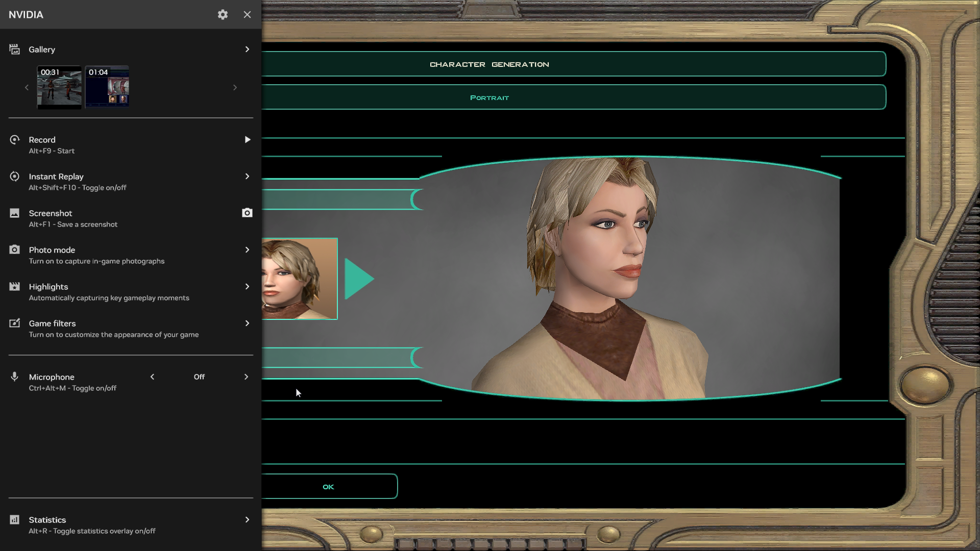Viewport: 980px width, 551px height.
Task: Click the Game filters edit icon
Action: click(x=15, y=323)
